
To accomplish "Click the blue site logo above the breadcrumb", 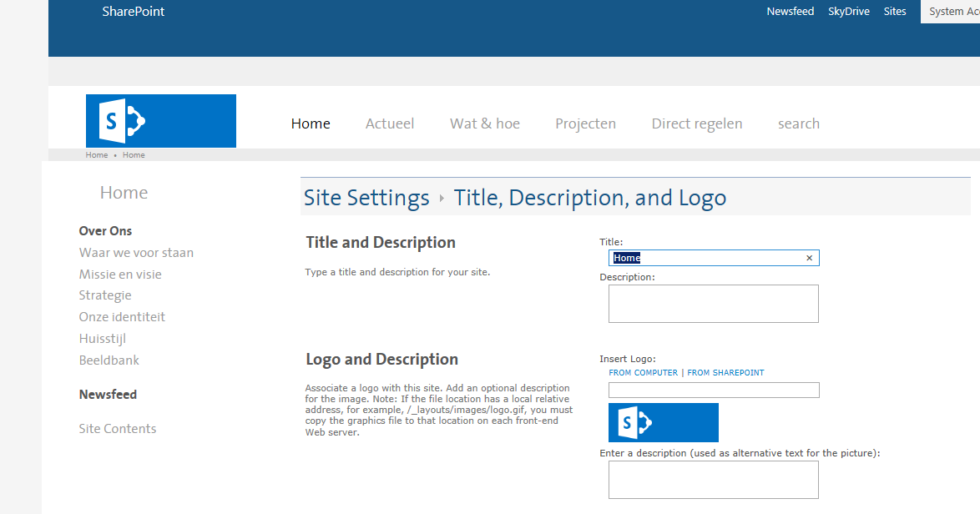I will point(160,120).
